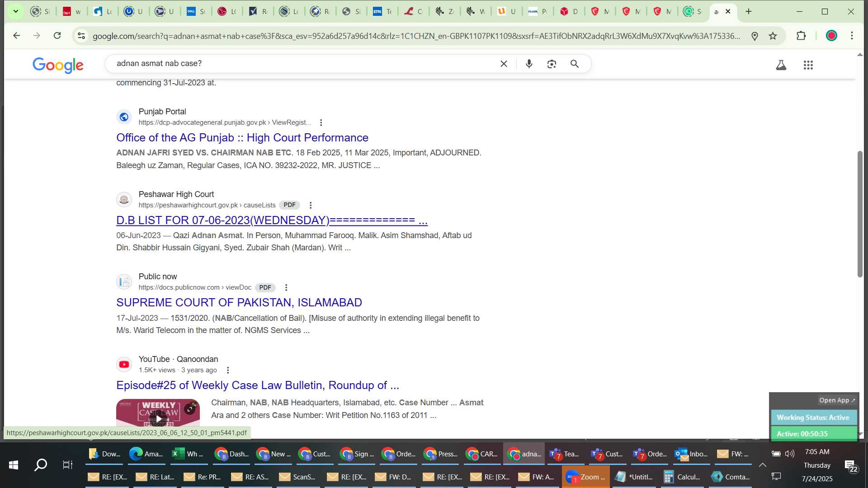The image size is (868, 488).
Task: Open Task View on the taskbar
Action: [67, 465]
